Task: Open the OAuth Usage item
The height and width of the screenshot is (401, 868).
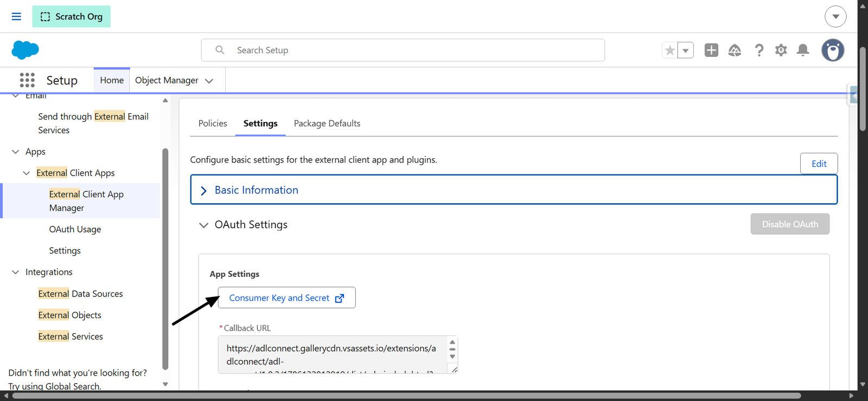Action: (x=75, y=229)
